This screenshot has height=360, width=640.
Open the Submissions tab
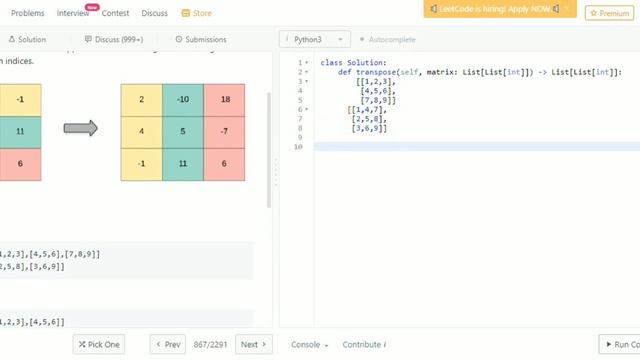pos(201,39)
